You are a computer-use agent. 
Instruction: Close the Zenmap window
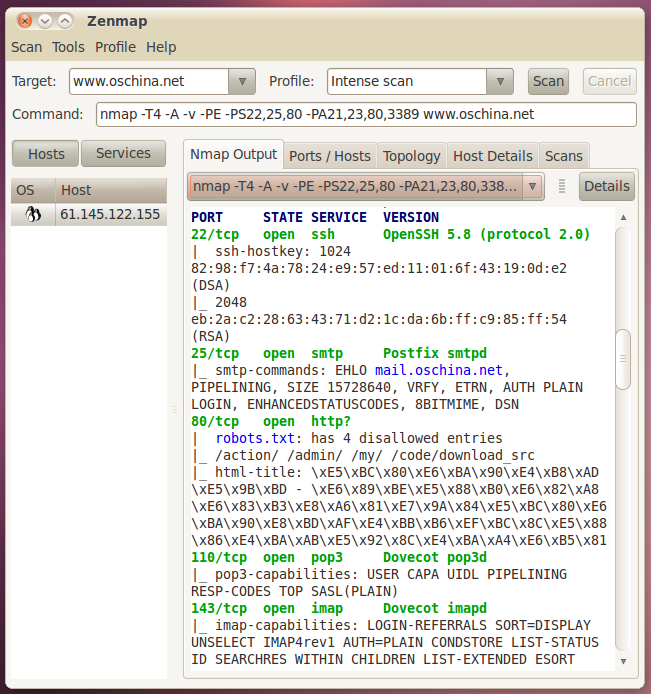point(25,21)
